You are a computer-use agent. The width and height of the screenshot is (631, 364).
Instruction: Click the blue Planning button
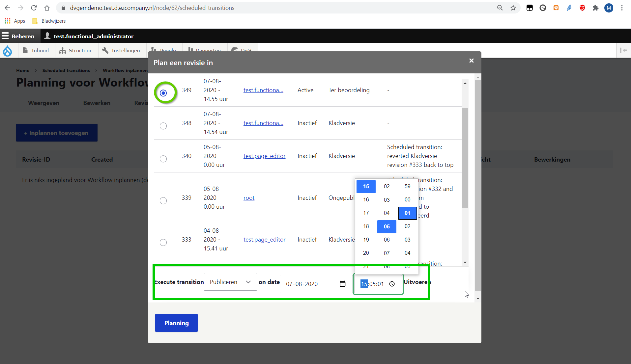pyautogui.click(x=176, y=323)
